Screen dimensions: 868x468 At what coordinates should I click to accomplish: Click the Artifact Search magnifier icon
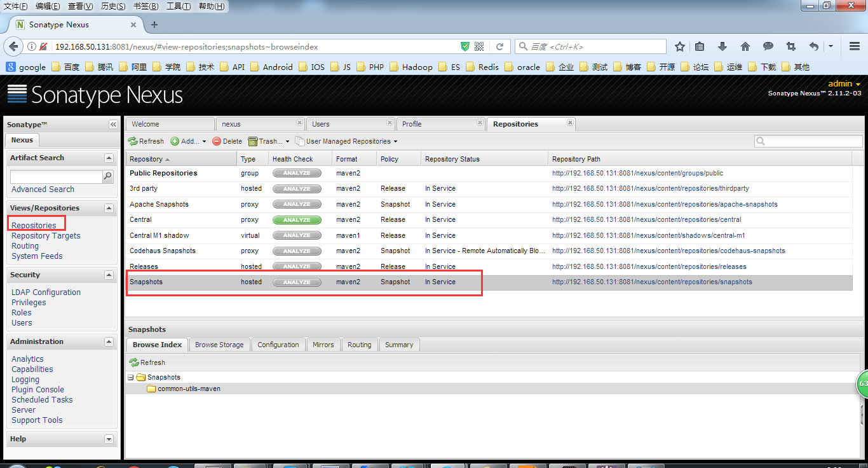tap(108, 177)
